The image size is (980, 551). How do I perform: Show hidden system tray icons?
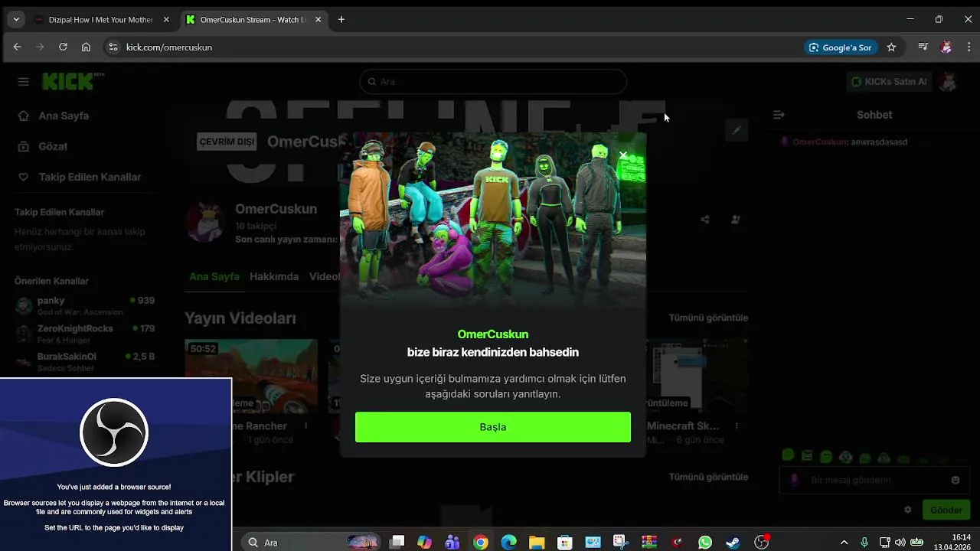(844, 542)
